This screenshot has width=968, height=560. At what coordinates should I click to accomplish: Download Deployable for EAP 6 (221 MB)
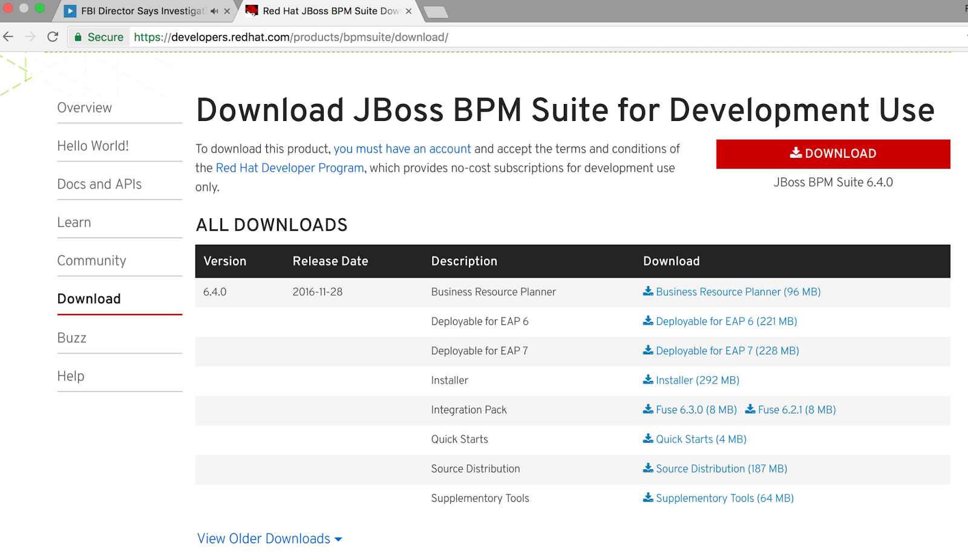point(727,321)
